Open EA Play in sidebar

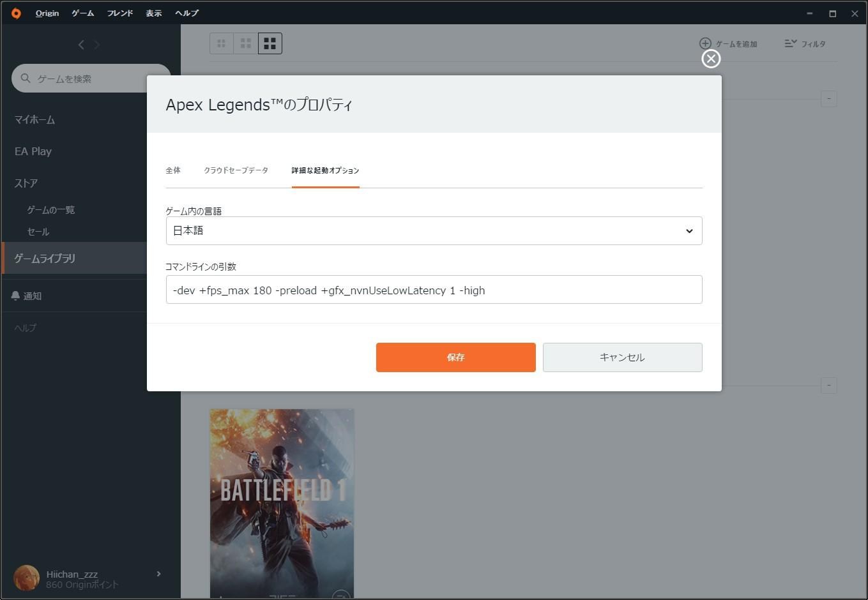pyautogui.click(x=33, y=151)
